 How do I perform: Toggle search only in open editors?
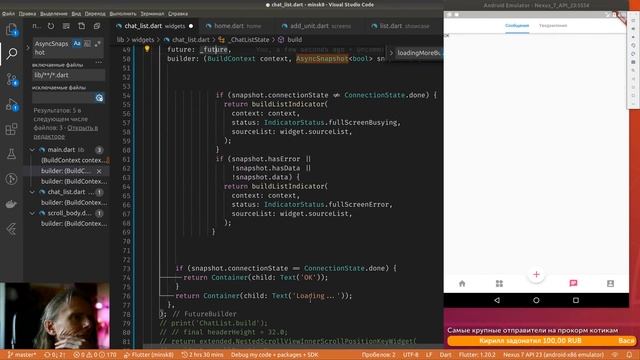[99, 98]
